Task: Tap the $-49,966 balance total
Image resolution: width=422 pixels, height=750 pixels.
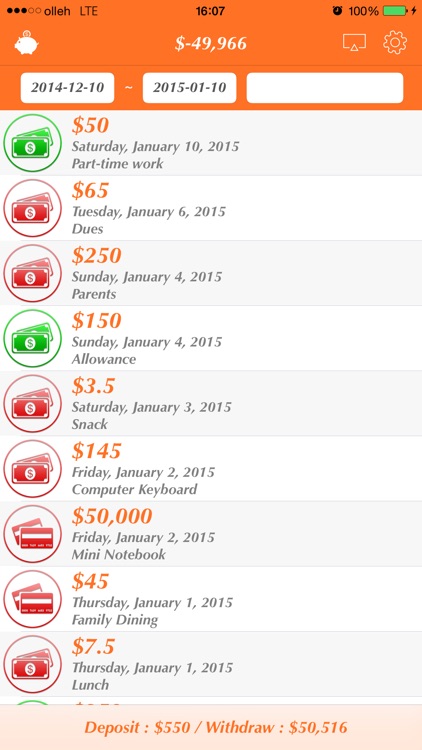Action: pyautogui.click(x=211, y=44)
